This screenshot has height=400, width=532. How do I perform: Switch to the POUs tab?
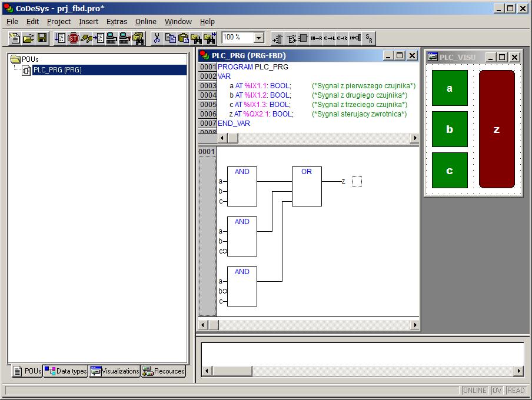point(27,371)
